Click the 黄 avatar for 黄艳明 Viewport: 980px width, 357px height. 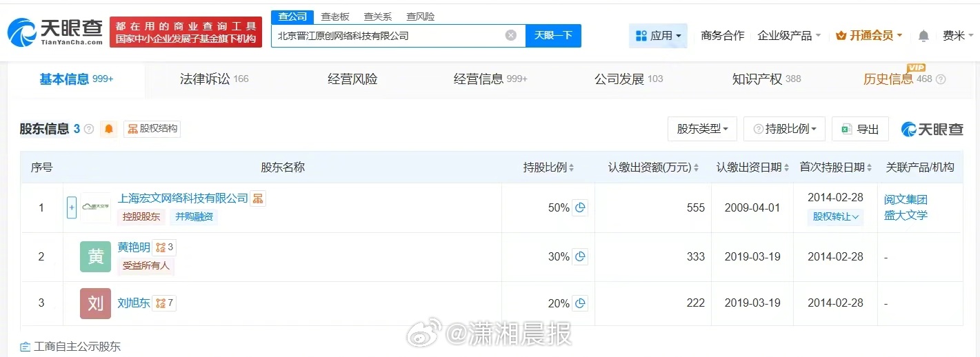click(95, 257)
